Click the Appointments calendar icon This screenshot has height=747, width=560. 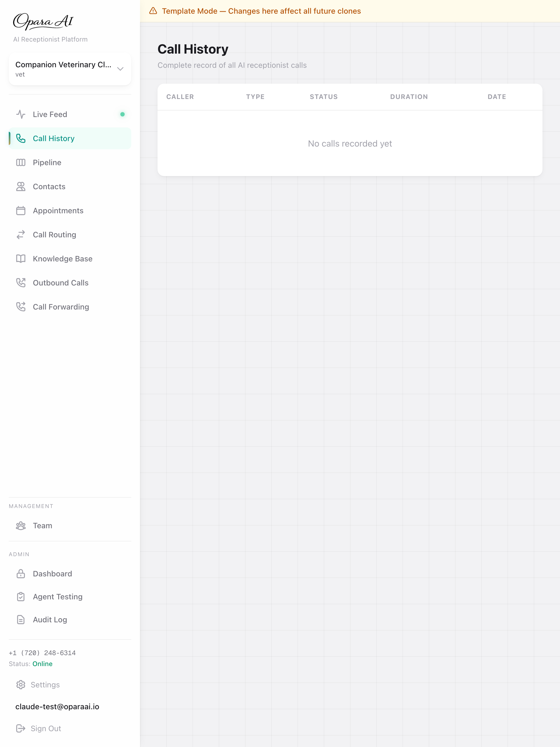pyautogui.click(x=21, y=211)
